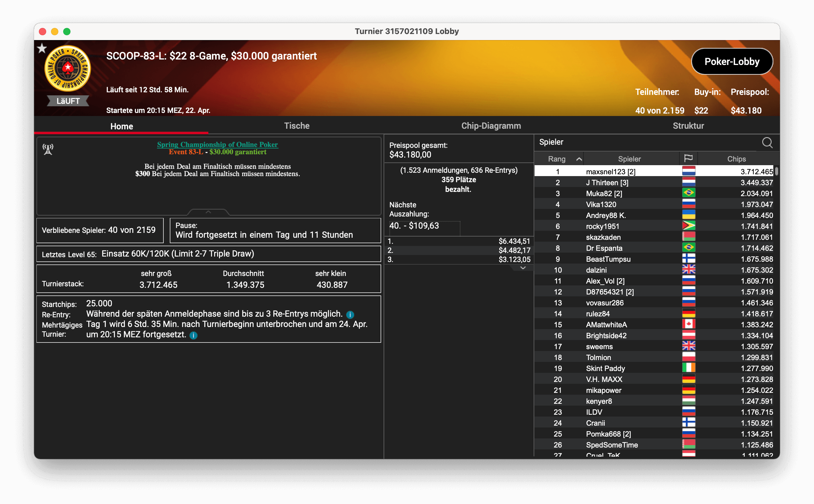
Task: Open the Chip-Diagramm tab
Action: pos(491,126)
